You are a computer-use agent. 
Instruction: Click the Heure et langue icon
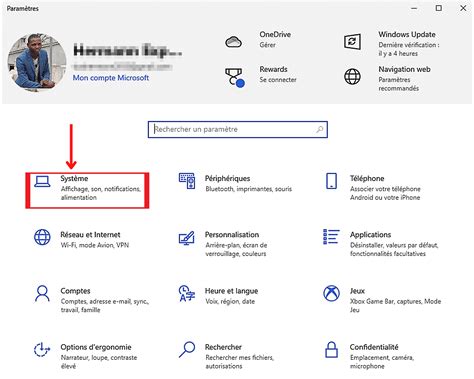tap(187, 294)
